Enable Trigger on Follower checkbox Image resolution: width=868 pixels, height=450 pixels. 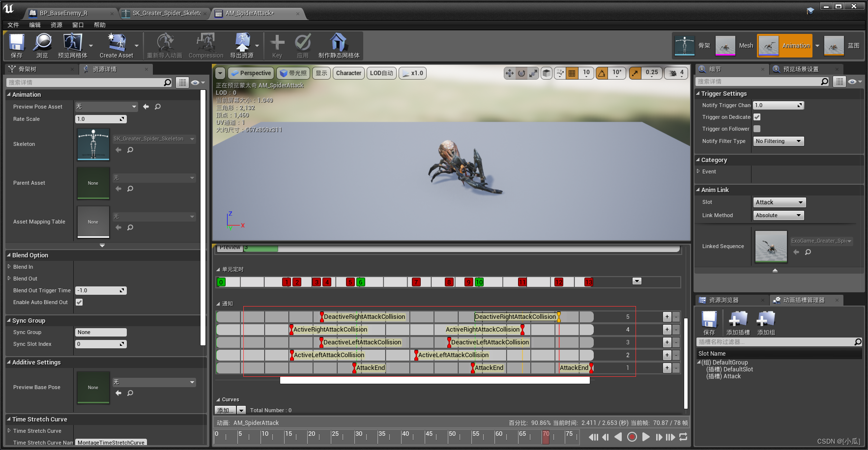coord(757,129)
